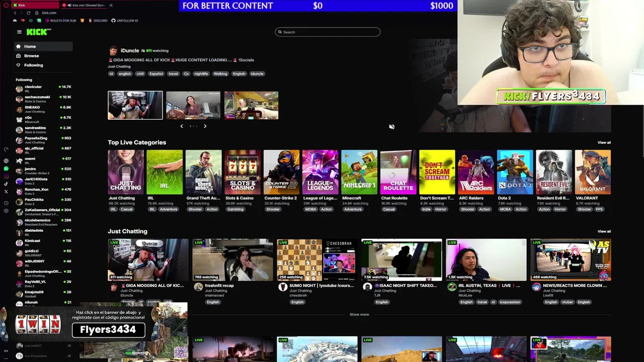Click NickLee avatar under IRL AUSTIN stream
The height and width of the screenshot is (362, 644).
click(452, 287)
